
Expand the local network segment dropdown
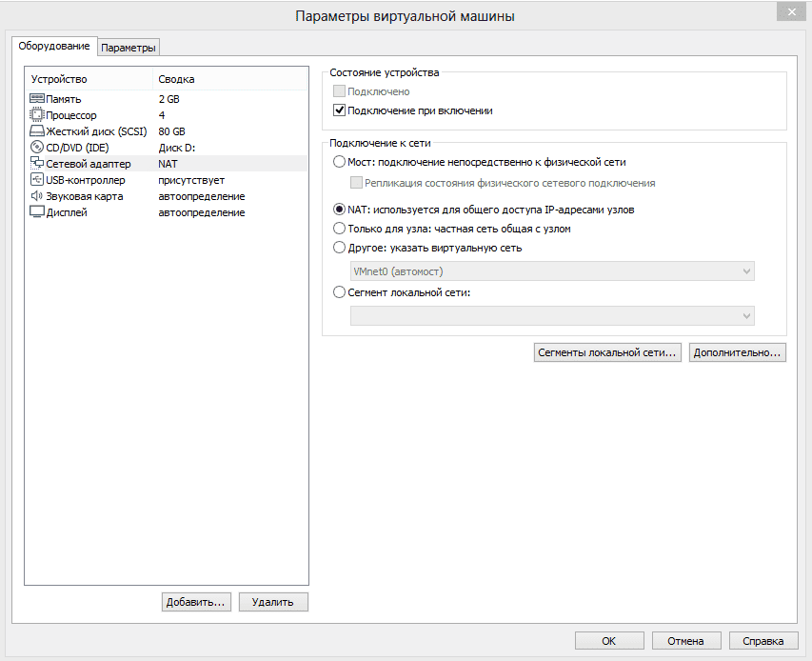(552, 316)
